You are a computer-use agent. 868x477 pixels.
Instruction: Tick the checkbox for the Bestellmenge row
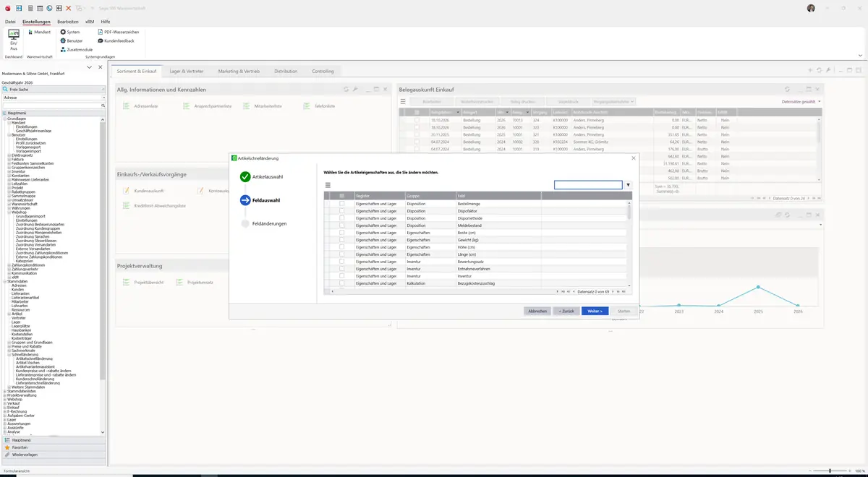342,204
